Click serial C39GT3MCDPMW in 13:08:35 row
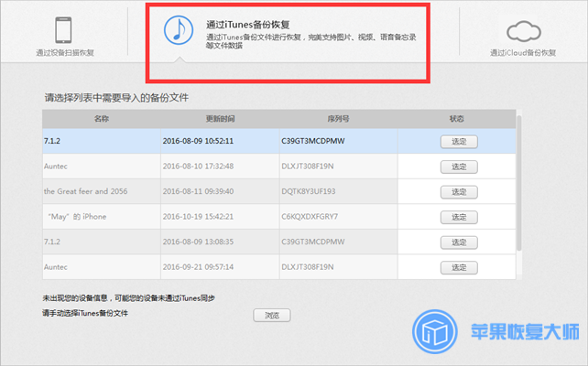The height and width of the screenshot is (366, 588). coord(313,242)
